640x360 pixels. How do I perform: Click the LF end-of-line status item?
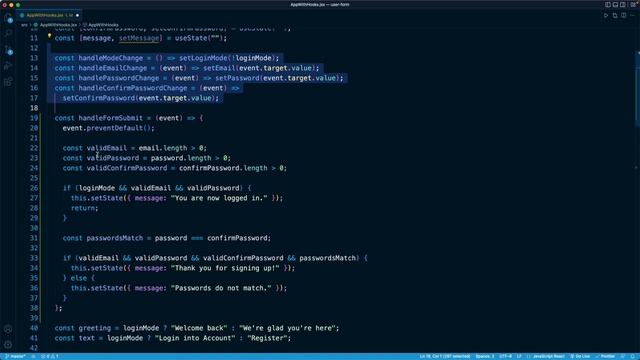(519, 356)
